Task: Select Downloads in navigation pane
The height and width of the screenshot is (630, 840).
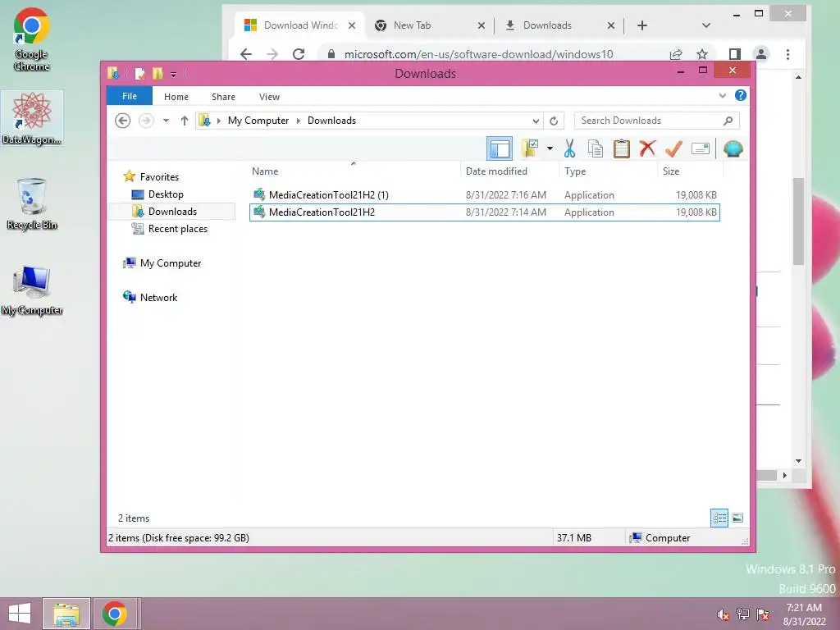Action: coord(172,211)
